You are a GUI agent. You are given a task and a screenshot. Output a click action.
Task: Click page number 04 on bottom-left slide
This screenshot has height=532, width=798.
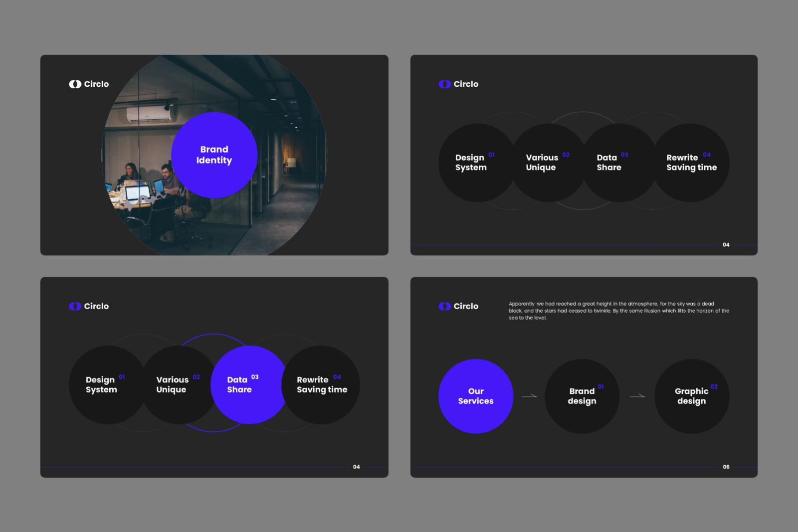coord(357,467)
